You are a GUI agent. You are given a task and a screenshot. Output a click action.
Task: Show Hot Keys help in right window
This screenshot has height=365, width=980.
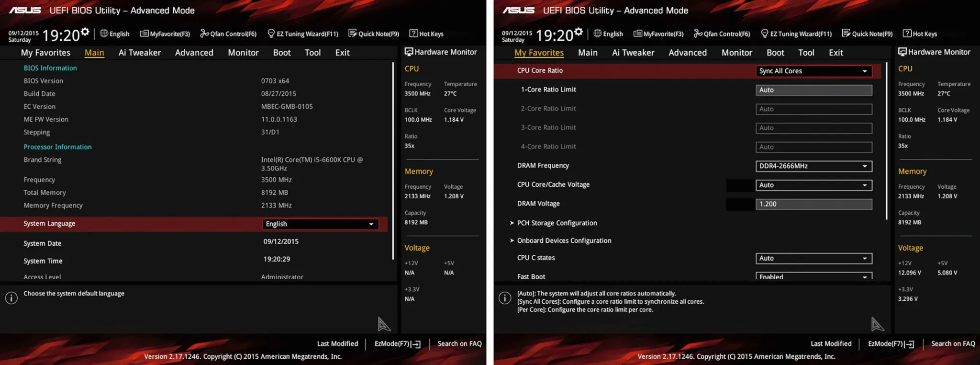(x=920, y=34)
